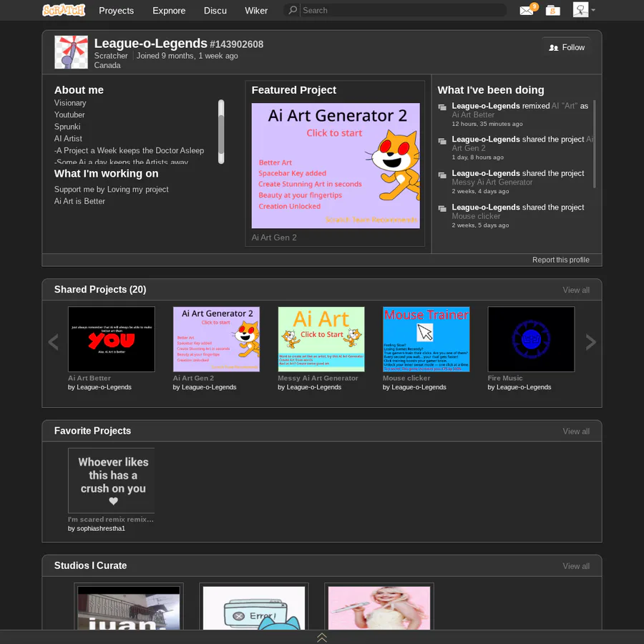Open the Mouse clicker activity link
Viewport: 644px width, 644px height.
pos(476,216)
